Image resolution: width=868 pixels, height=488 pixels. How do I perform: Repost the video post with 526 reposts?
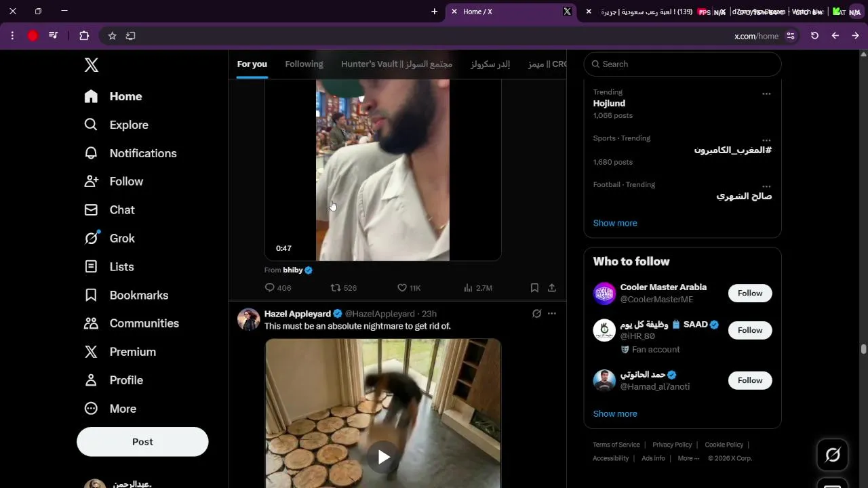click(x=344, y=288)
